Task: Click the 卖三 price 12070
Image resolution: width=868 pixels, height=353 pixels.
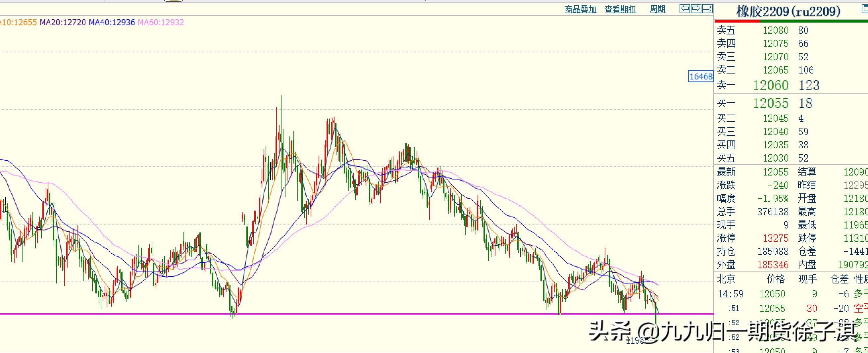Action: pyautogui.click(x=776, y=57)
